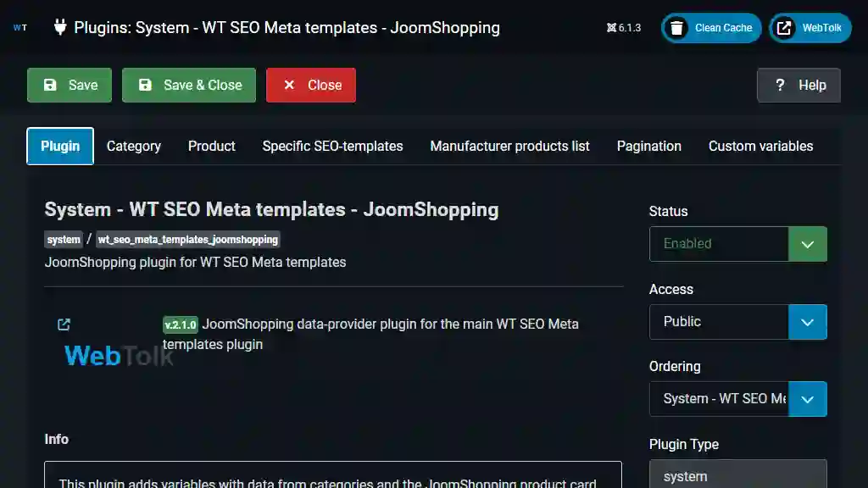Save the plugin settings
Viewport: 868px width, 488px height.
[x=70, y=86]
